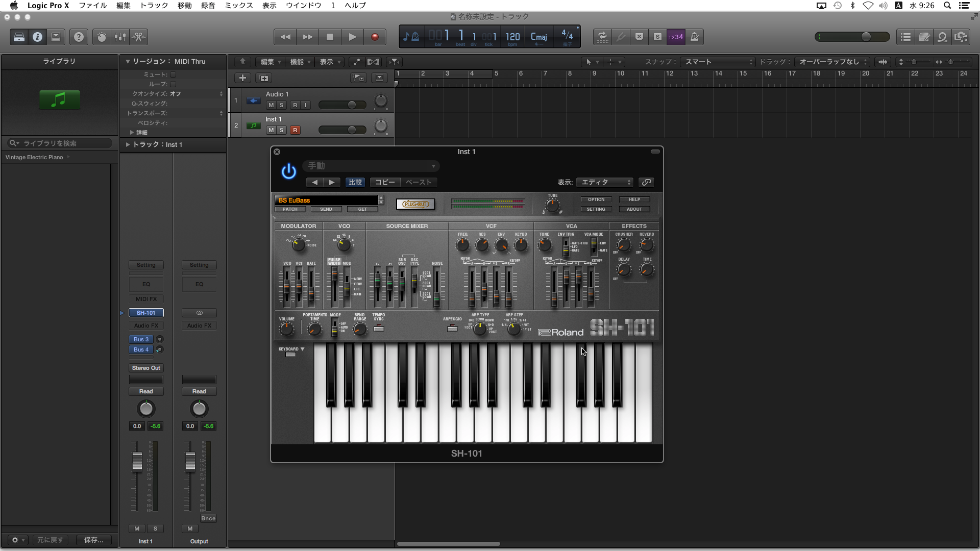980x551 pixels.
Task: Mute the Inst 1 track
Action: pyautogui.click(x=271, y=130)
